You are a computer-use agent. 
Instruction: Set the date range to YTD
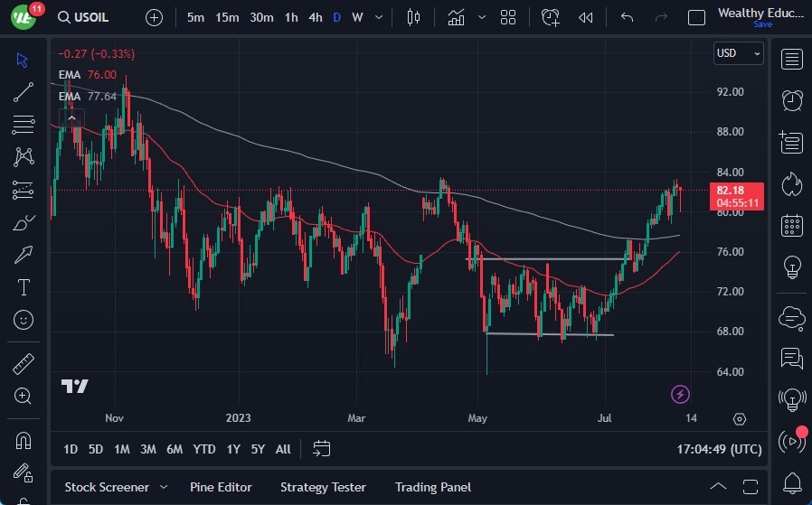(204, 449)
